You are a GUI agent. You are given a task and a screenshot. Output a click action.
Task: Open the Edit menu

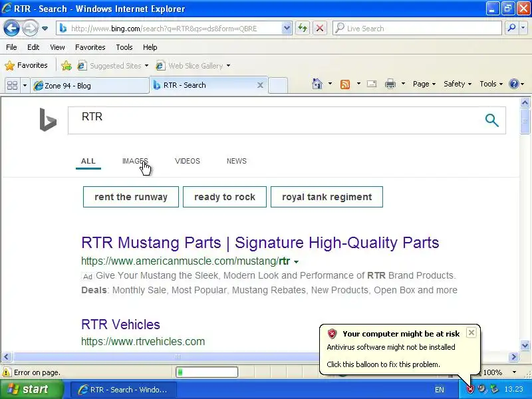pos(33,47)
